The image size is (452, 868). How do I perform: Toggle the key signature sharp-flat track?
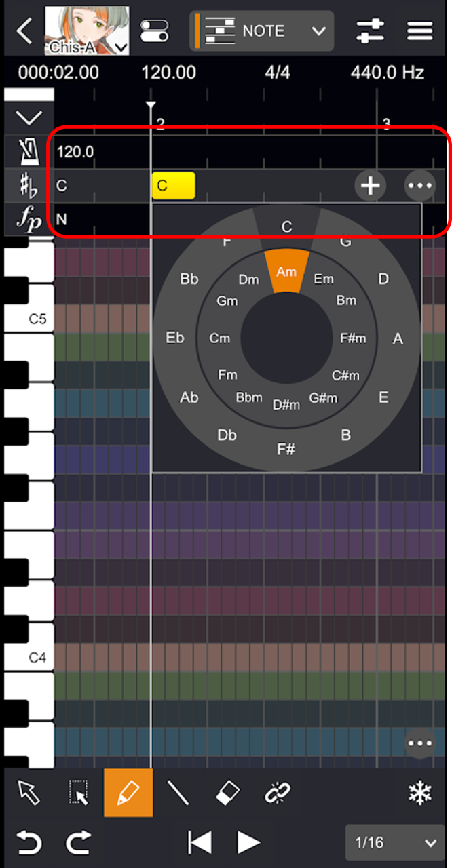pos(29,186)
